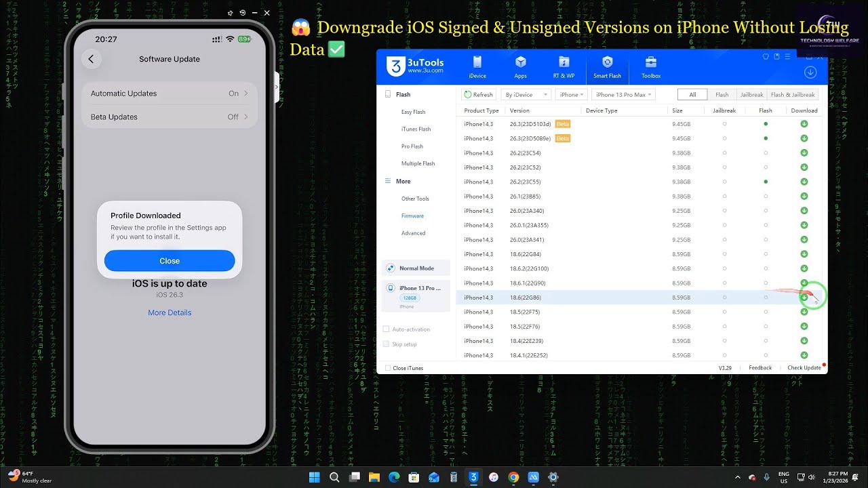This screenshot has height=488, width=868.
Task: Tick the Close iTunes checkbox
Action: [x=388, y=368]
